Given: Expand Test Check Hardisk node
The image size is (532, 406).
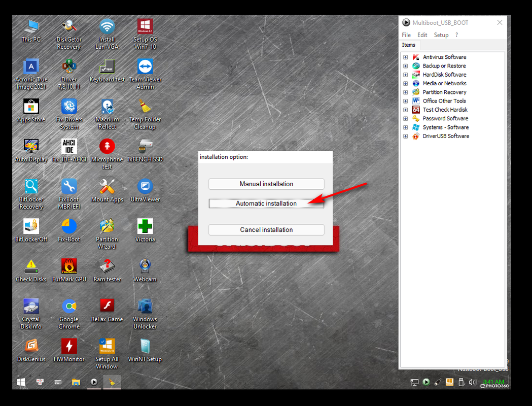Looking at the screenshot, I should click(x=405, y=110).
